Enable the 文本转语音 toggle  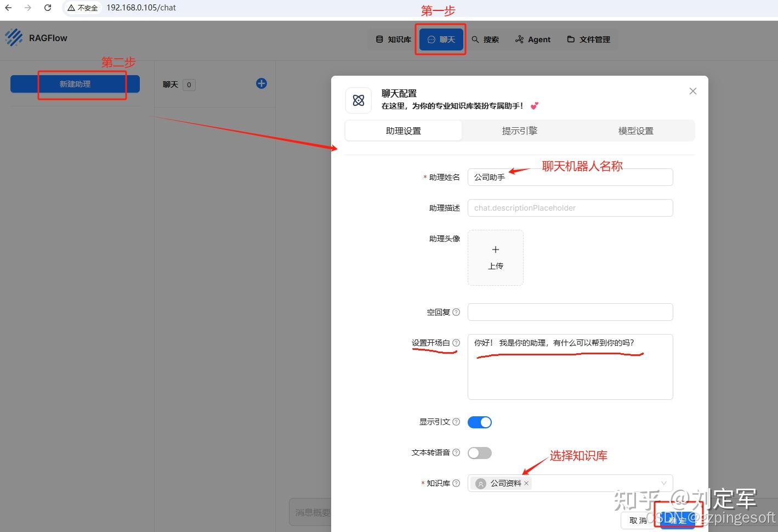(480, 453)
